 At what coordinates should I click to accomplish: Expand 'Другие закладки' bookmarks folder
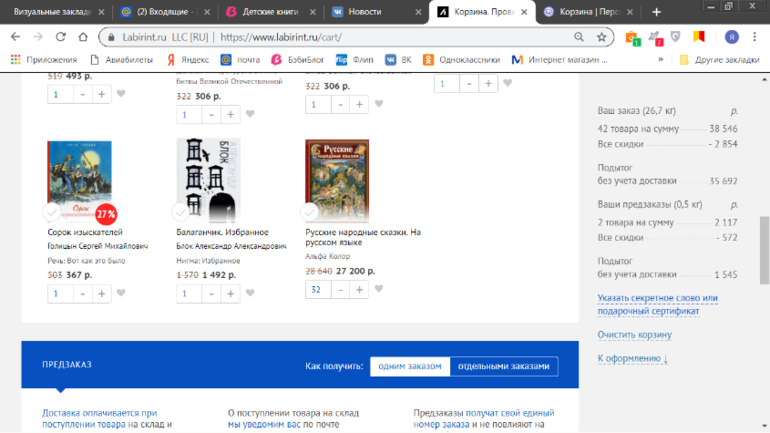click(720, 59)
